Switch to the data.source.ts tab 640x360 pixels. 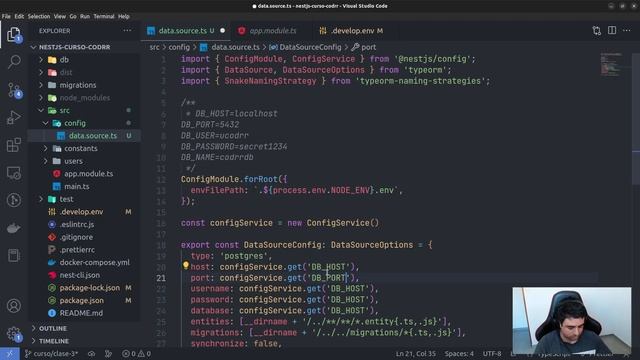coord(186,31)
